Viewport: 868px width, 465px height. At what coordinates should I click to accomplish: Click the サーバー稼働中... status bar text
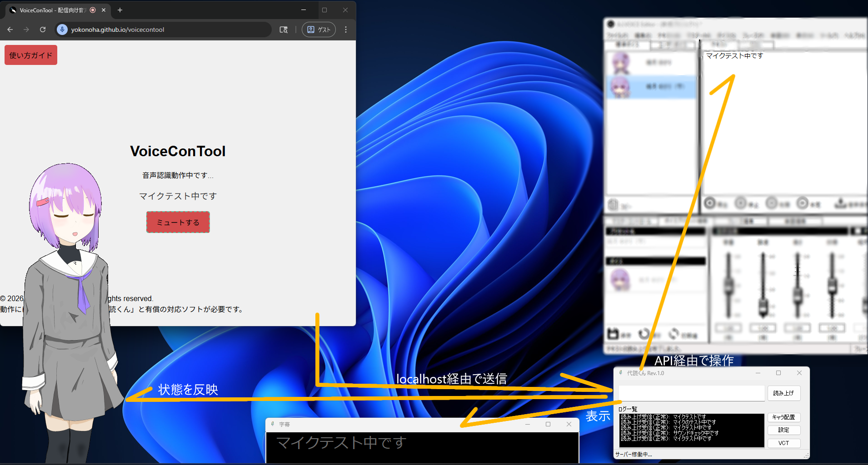pyautogui.click(x=634, y=455)
